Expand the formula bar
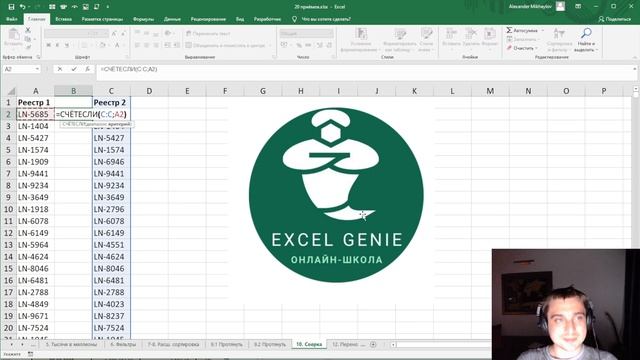The image size is (640, 360). pos(635,69)
